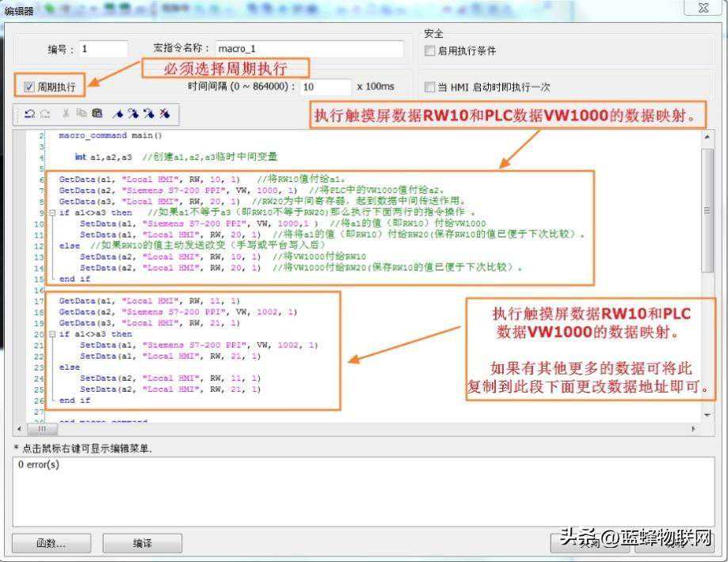Click the 函数... button

[x=51, y=543]
